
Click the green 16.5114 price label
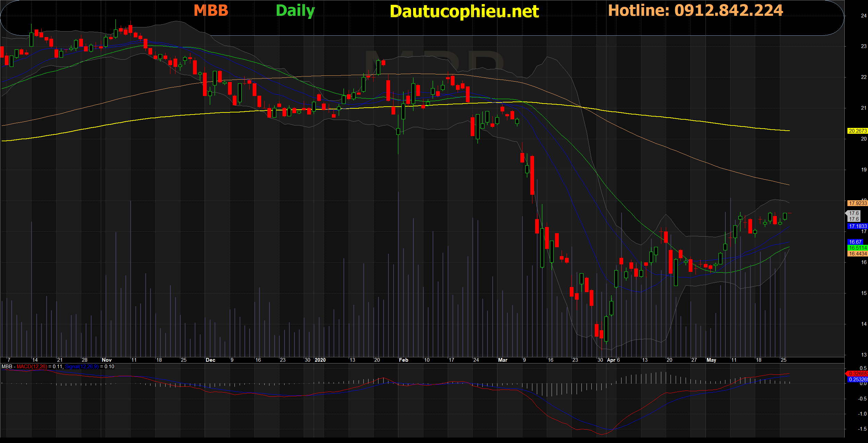pyautogui.click(x=857, y=248)
